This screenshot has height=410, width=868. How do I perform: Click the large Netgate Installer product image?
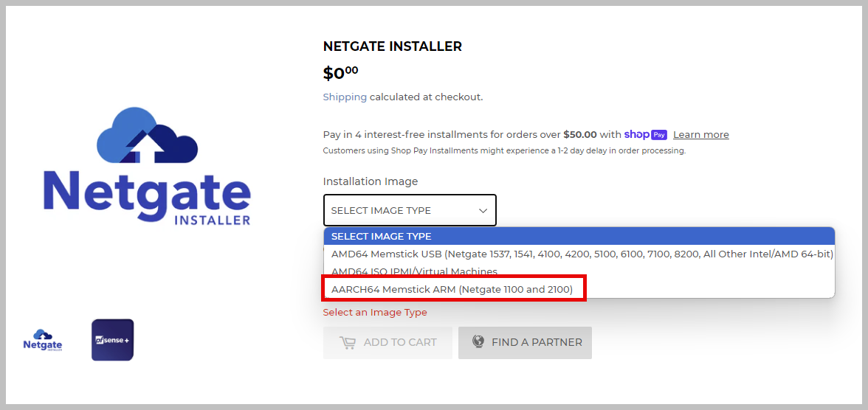click(x=148, y=166)
